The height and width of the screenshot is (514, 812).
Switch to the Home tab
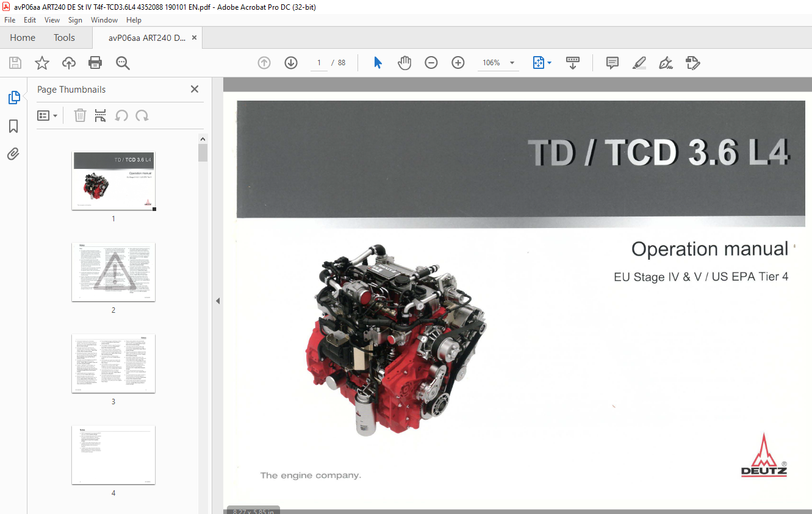[x=23, y=38]
